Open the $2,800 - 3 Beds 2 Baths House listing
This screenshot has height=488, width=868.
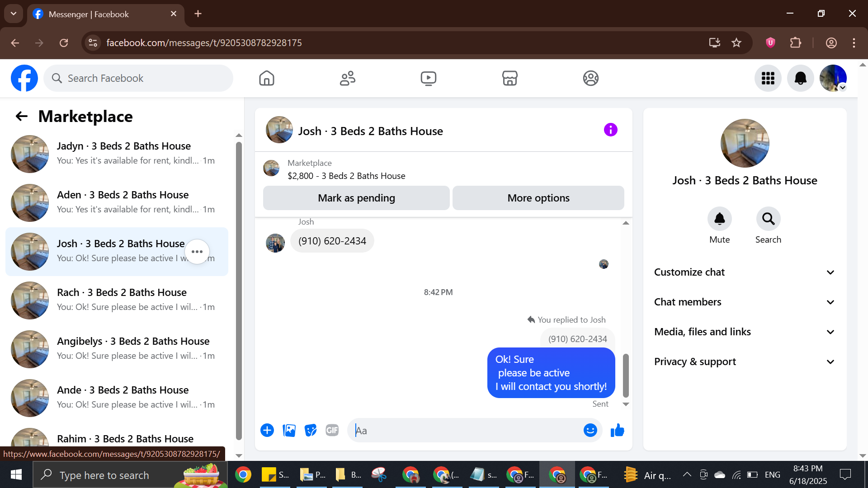pyautogui.click(x=346, y=176)
